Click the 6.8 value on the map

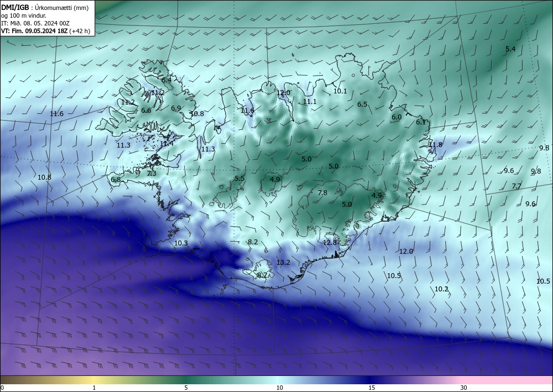point(116,180)
